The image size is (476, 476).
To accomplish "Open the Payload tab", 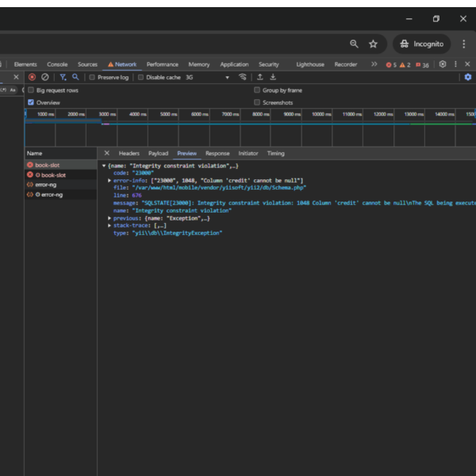I will click(x=158, y=153).
